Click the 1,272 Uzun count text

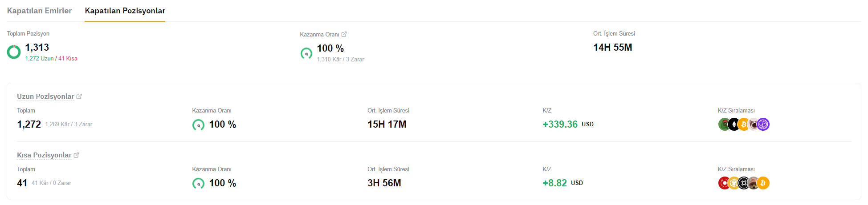point(39,59)
